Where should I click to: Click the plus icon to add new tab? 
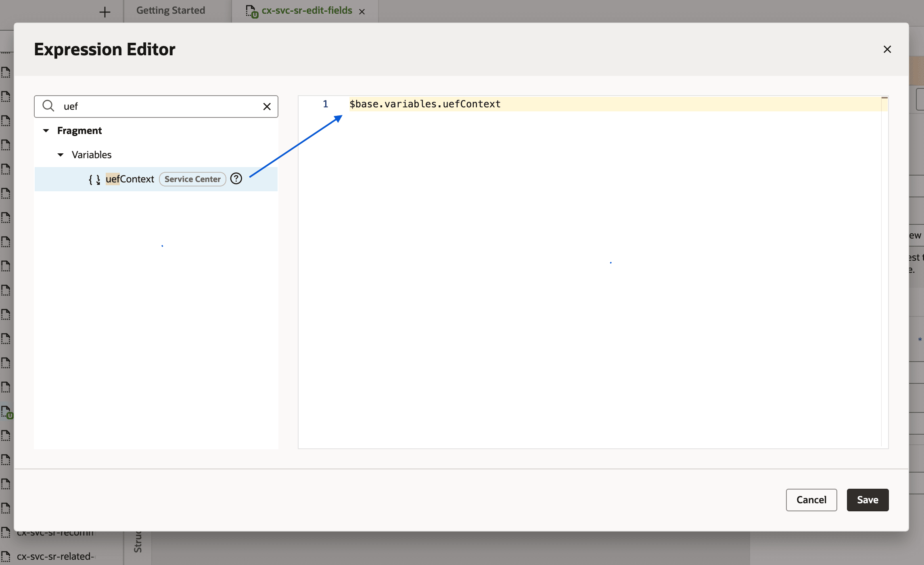tap(105, 12)
